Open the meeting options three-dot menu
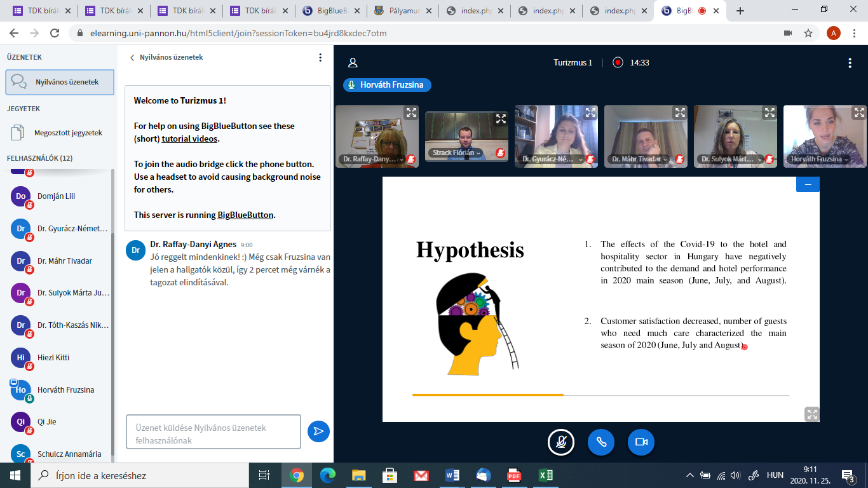The width and height of the screenshot is (868, 488). pyautogui.click(x=850, y=62)
